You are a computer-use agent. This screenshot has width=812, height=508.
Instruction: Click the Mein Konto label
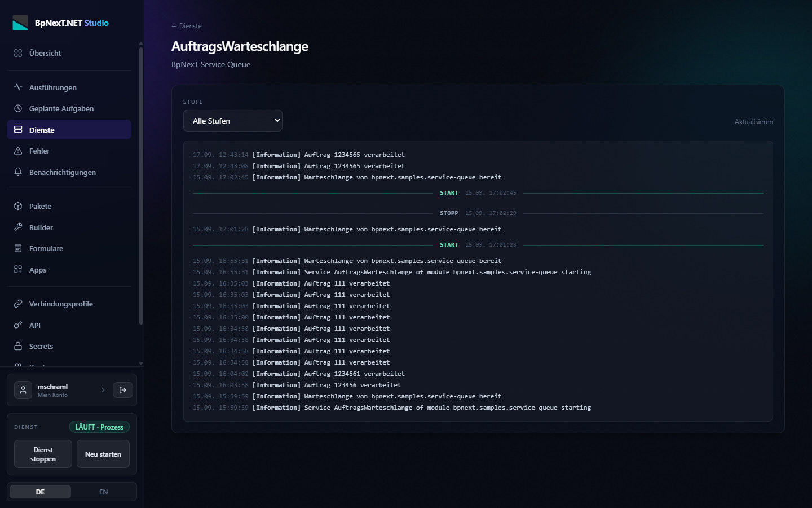tap(52, 395)
